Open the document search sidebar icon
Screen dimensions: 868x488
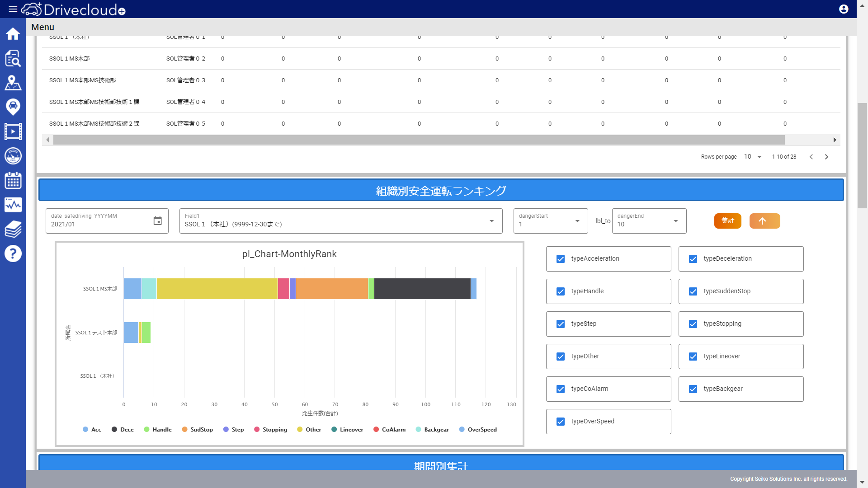(13, 58)
